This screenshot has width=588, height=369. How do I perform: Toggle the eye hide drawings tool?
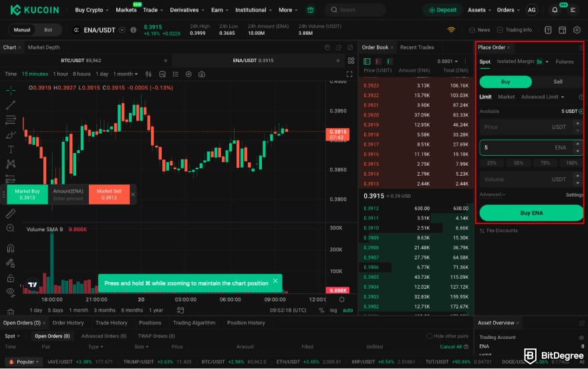pyautogui.click(x=11, y=291)
